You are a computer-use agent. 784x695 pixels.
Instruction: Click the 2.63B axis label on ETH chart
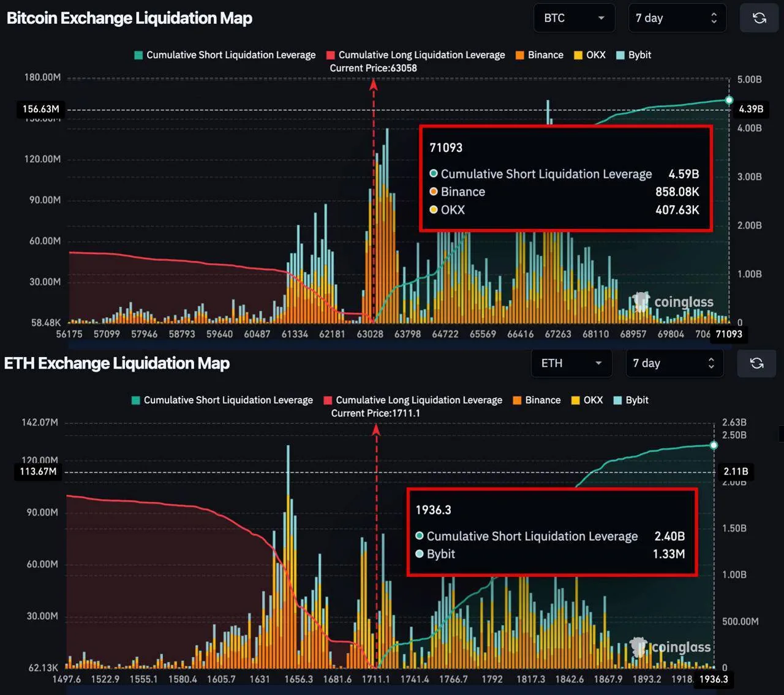(x=734, y=423)
